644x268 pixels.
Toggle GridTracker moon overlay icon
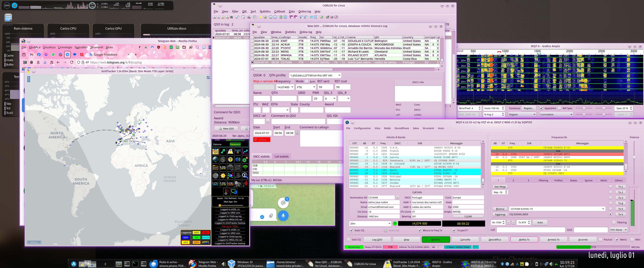pyautogui.click(x=223, y=159)
